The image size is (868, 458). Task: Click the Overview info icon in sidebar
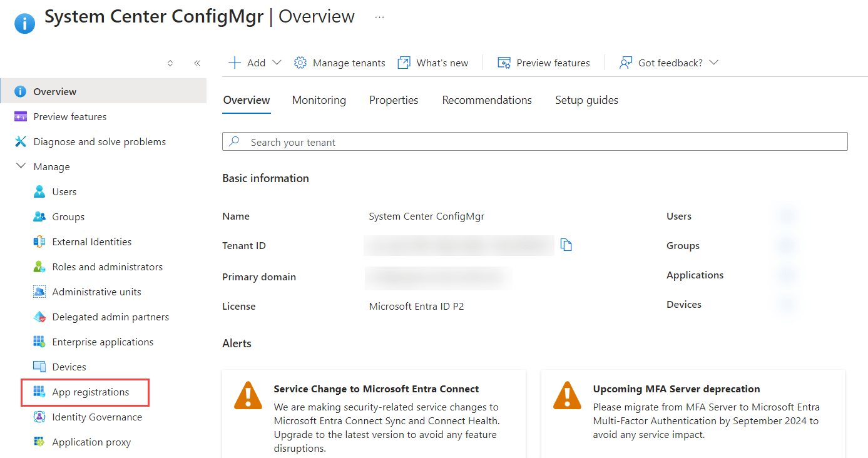[21, 91]
